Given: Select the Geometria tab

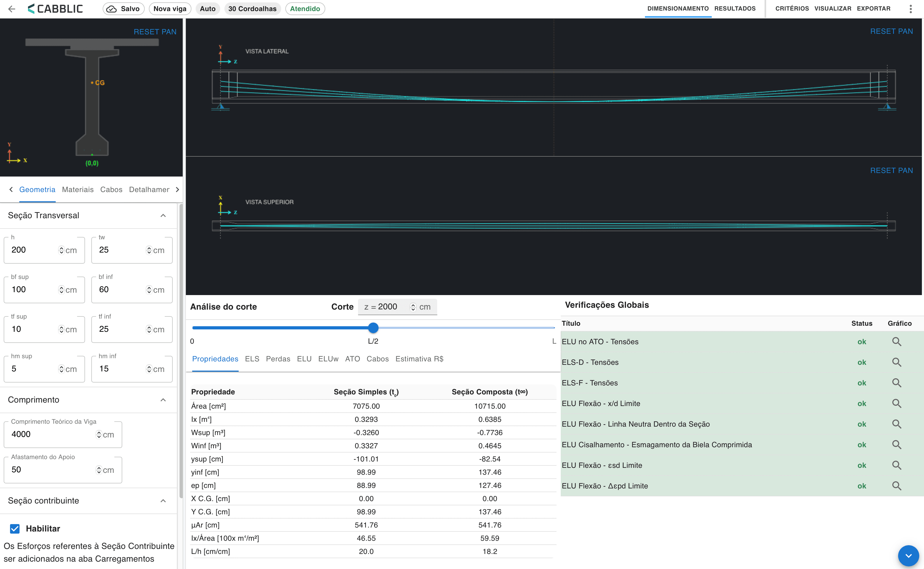Looking at the screenshot, I should [x=37, y=190].
